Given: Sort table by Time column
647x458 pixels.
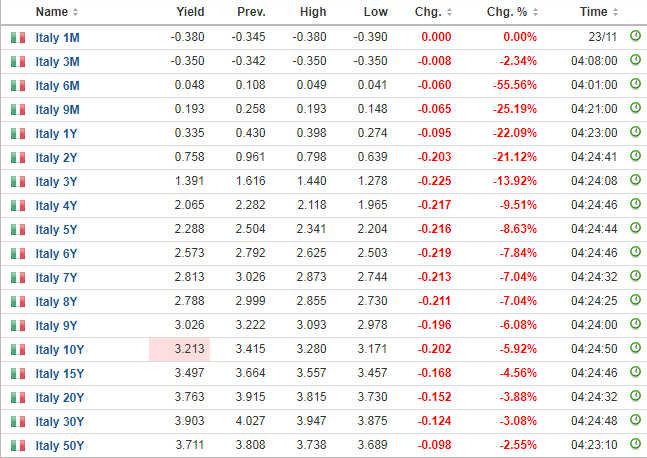Looking at the screenshot, I should coord(598,11).
